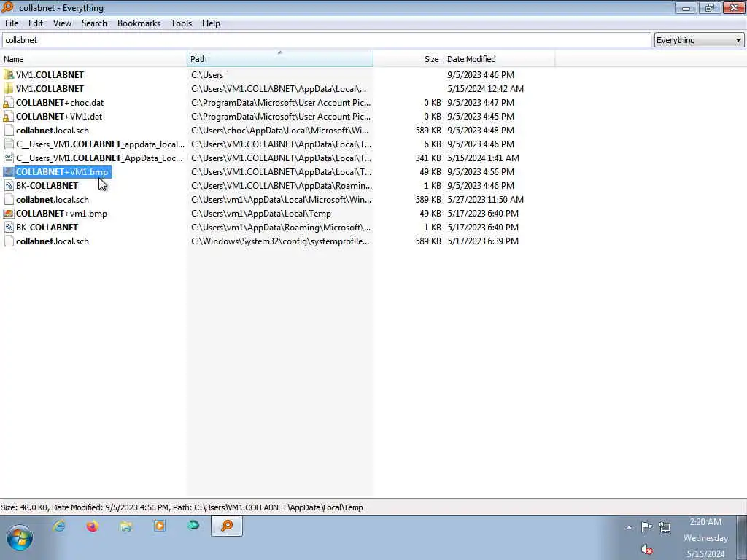The width and height of the screenshot is (747, 560).
Task: Click the muted volume tray icon
Action: tap(646, 550)
